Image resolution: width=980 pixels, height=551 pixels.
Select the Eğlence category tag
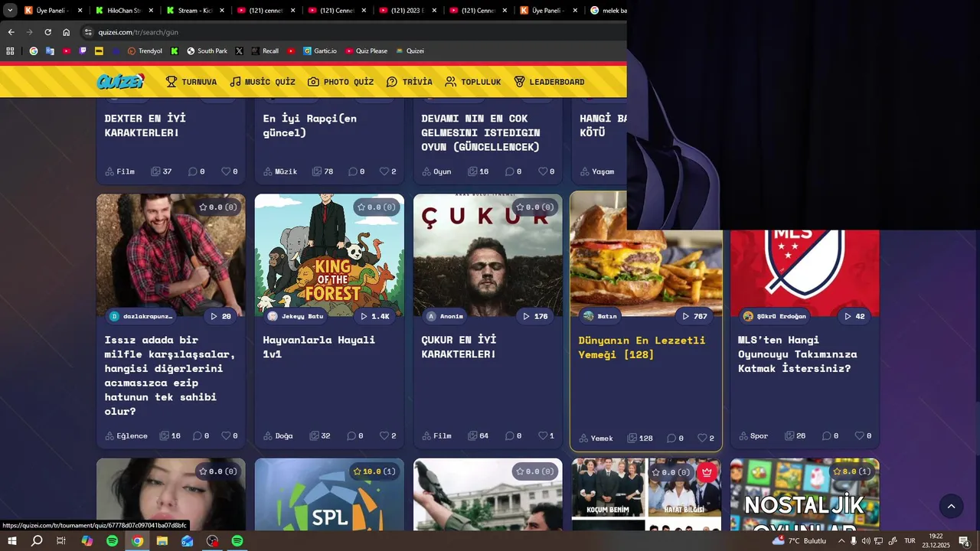126,435
